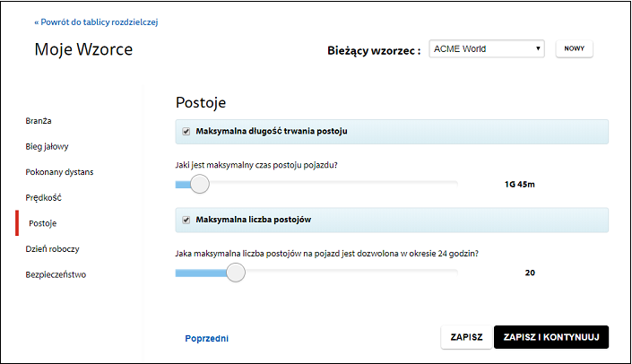Click Maksymalna liczba postojów section header
632x364 pixels.
392,220
